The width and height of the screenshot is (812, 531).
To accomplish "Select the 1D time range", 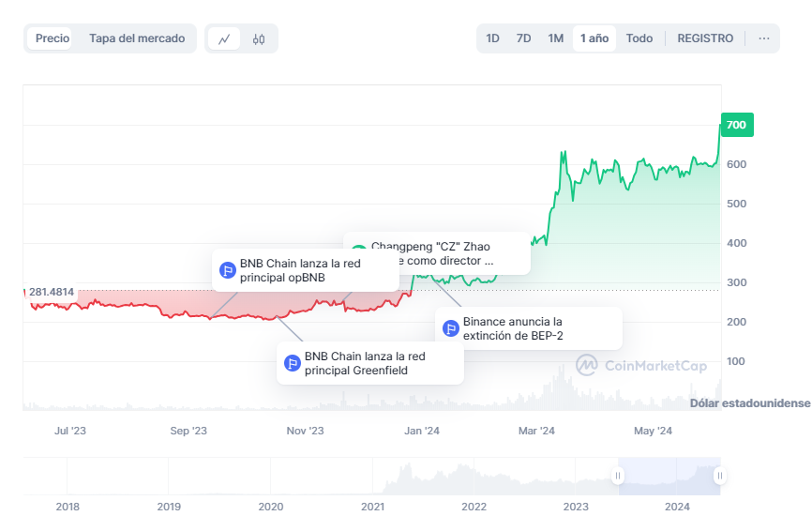I will tap(492, 38).
